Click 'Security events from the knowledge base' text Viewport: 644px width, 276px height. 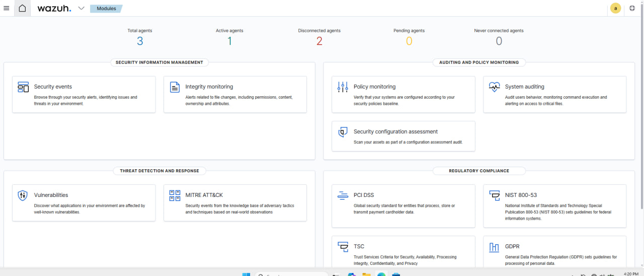240,209
